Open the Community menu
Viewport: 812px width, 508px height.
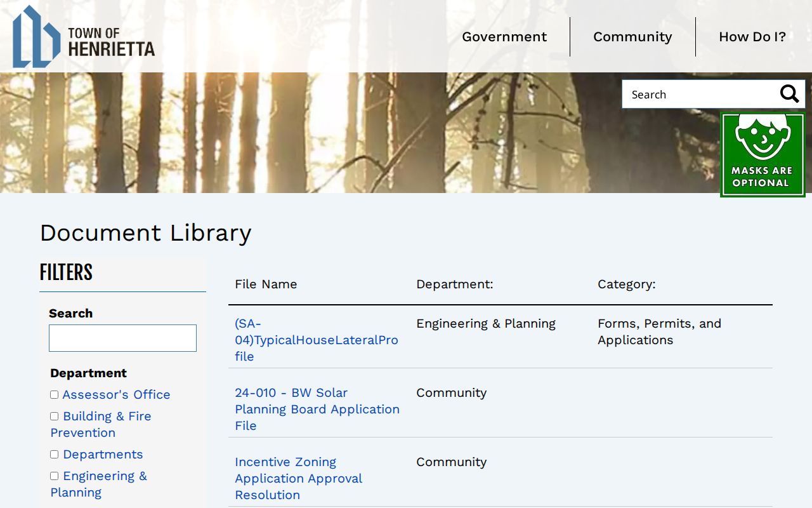click(x=632, y=37)
